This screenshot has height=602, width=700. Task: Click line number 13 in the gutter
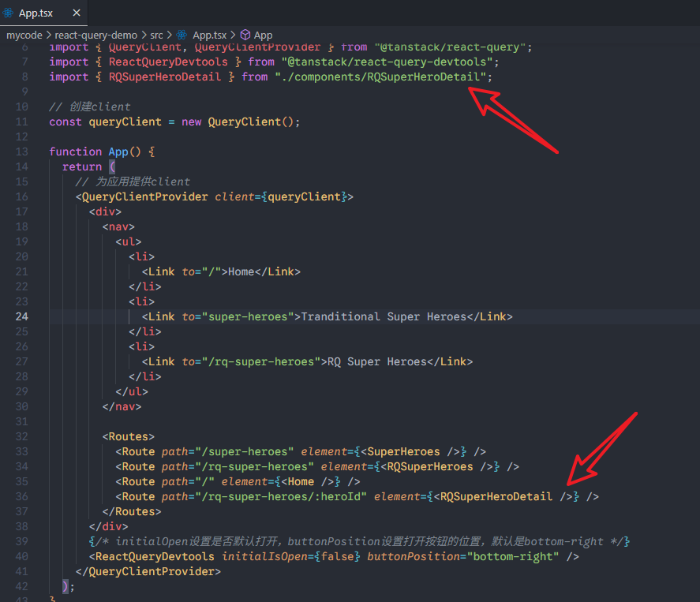(x=21, y=151)
